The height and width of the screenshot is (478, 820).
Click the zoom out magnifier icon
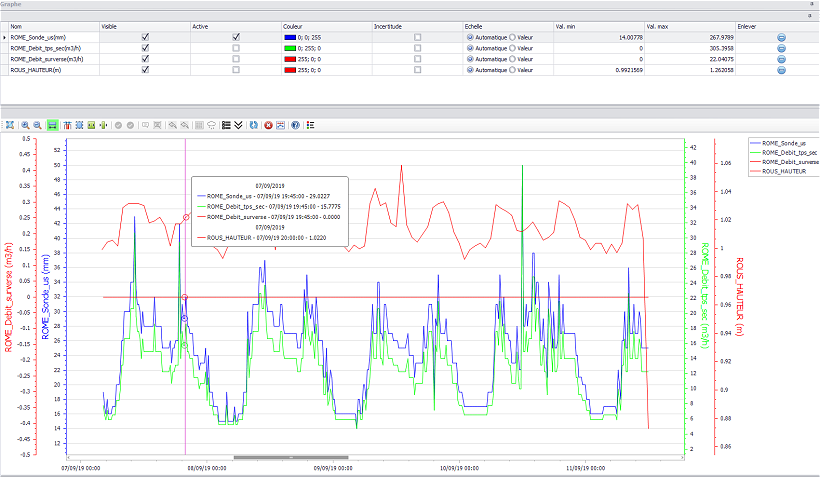click(x=37, y=125)
